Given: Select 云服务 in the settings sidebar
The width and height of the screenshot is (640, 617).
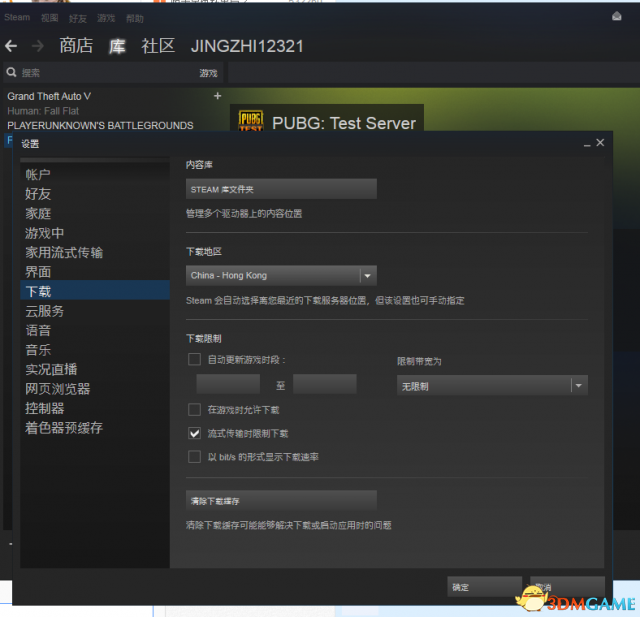Looking at the screenshot, I should pyautogui.click(x=95, y=311).
